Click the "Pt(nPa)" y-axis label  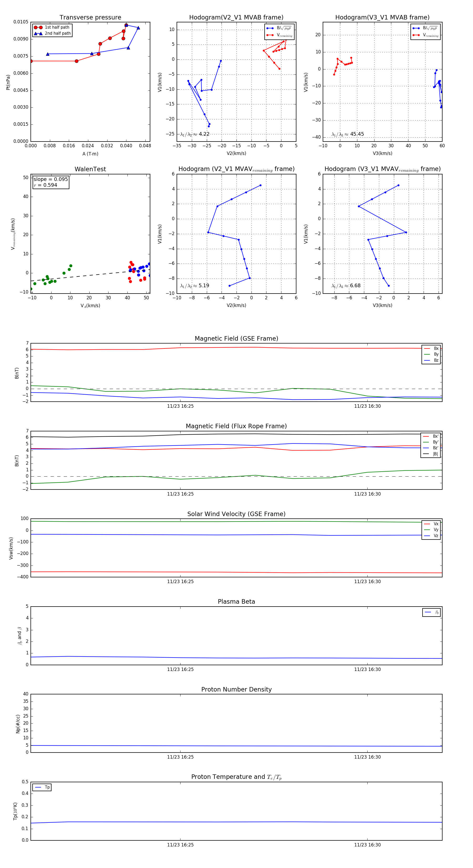(x=8, y=82)
